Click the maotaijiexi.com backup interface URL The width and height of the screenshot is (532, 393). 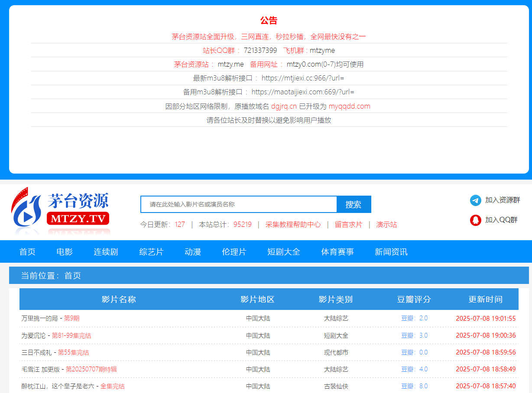pyautogui.click(x=303, y=92)
